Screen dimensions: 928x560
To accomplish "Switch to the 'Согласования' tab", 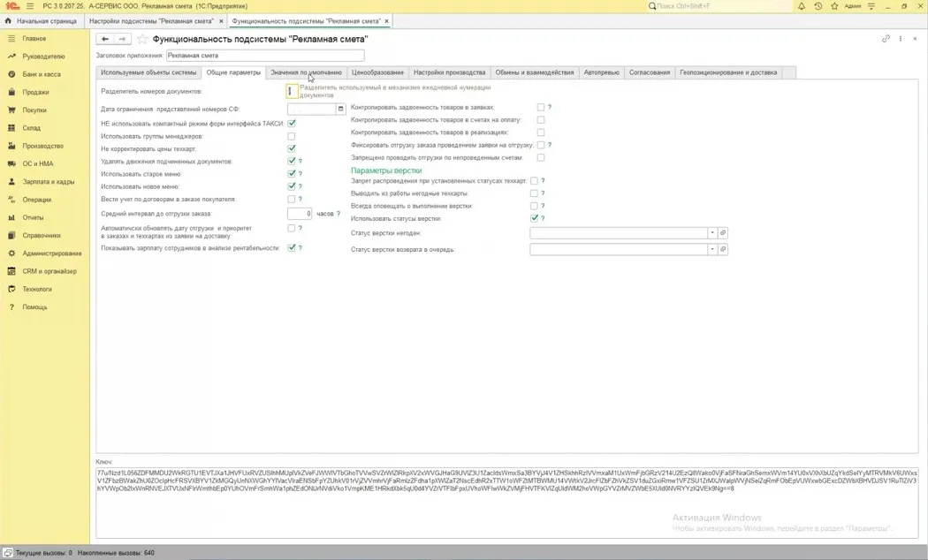I will point(650,72).
